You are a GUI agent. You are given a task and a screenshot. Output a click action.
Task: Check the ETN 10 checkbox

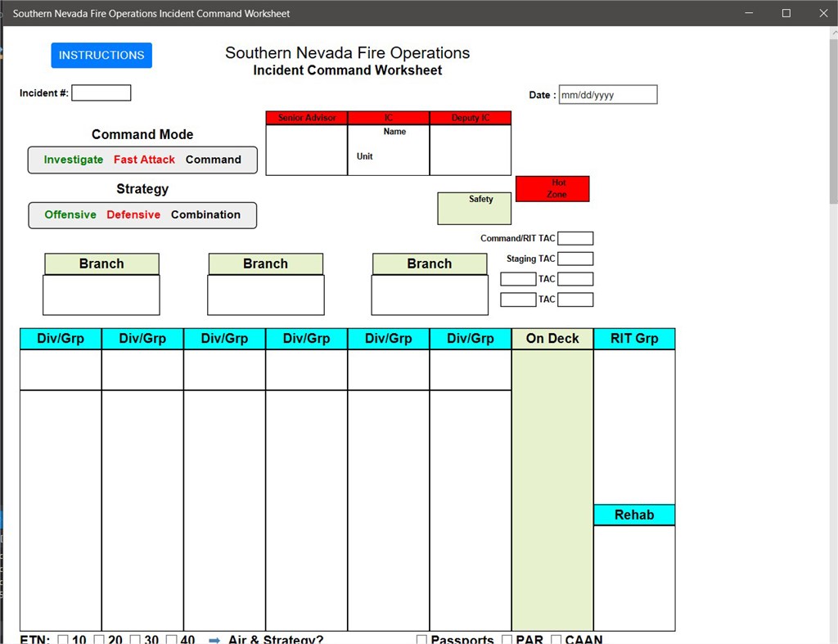click(62, 639)
